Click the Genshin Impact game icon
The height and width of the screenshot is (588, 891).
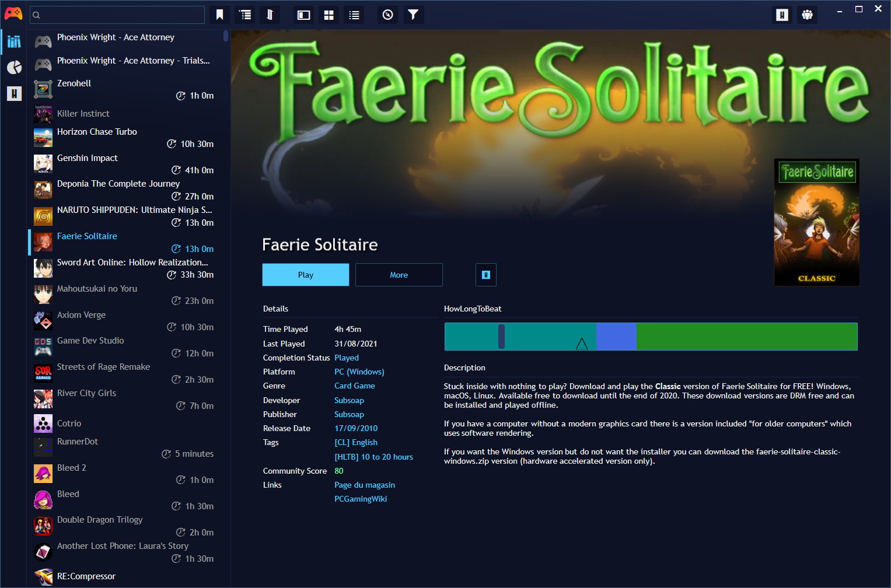point(43,164)
